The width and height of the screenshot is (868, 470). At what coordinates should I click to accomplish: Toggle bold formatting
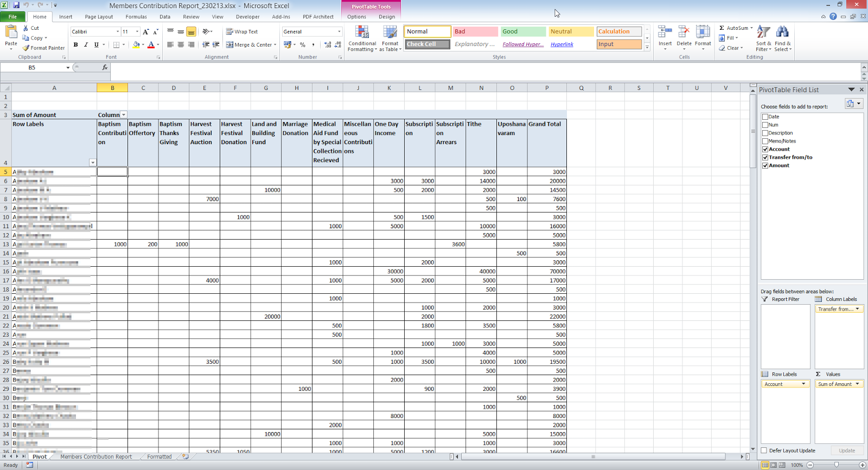click(75, 44)
